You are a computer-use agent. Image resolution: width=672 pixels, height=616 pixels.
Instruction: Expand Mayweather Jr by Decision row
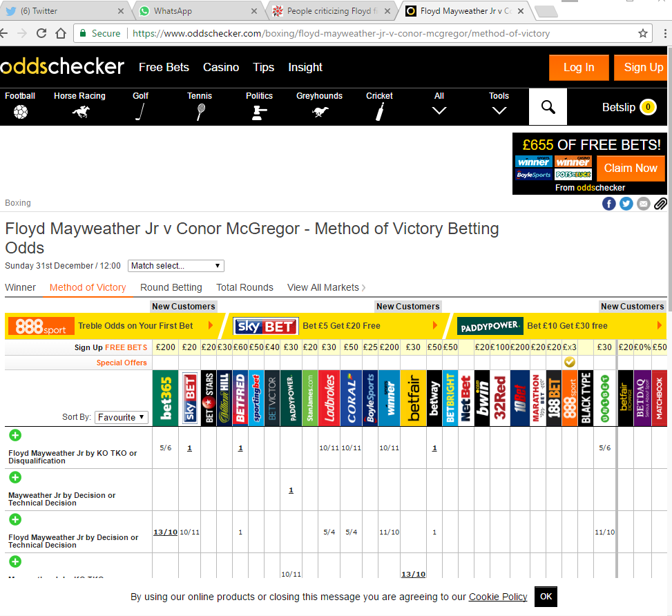click(15, 478)
